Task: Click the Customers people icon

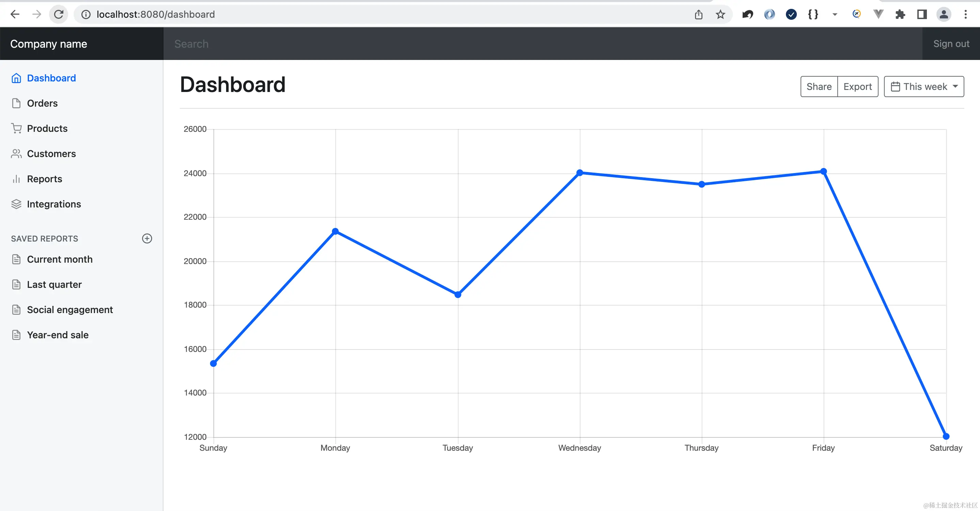Action: click(16, 154)
